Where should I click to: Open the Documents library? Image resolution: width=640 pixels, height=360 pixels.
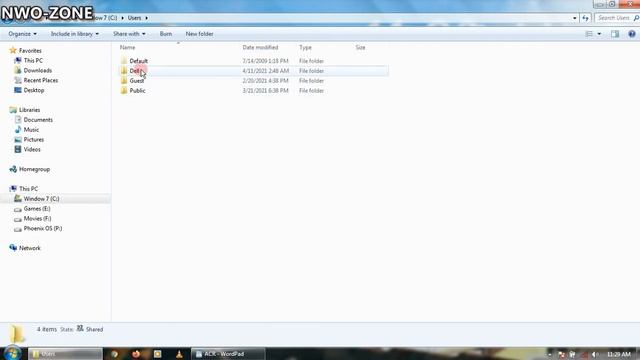(38, 120)
